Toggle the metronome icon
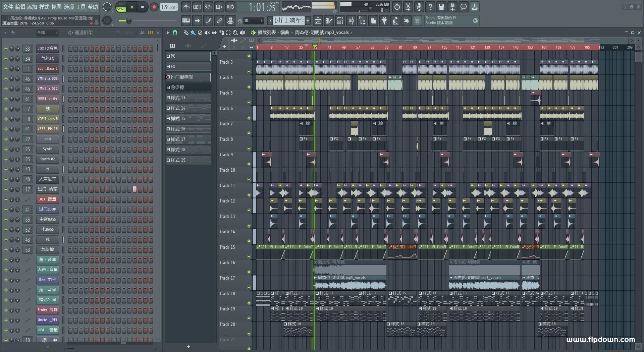Image resolution: width=644 pixels, height=352 pixels. pos(186,7)
